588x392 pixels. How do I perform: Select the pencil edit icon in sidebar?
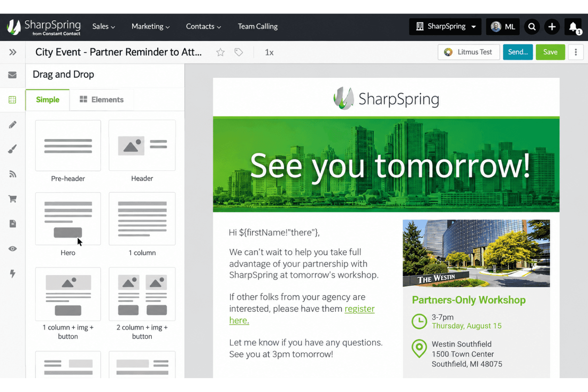pyautogui.click(x=13, y=125)
